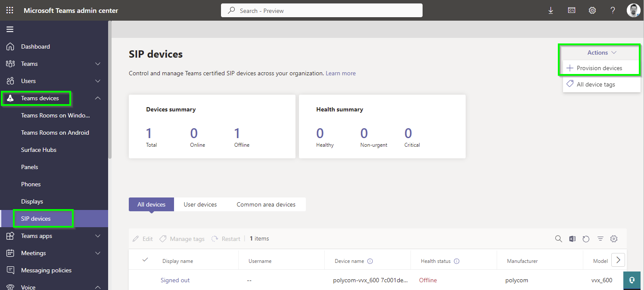
Task: Export device list to Excel icon
Action: (572, 239)
